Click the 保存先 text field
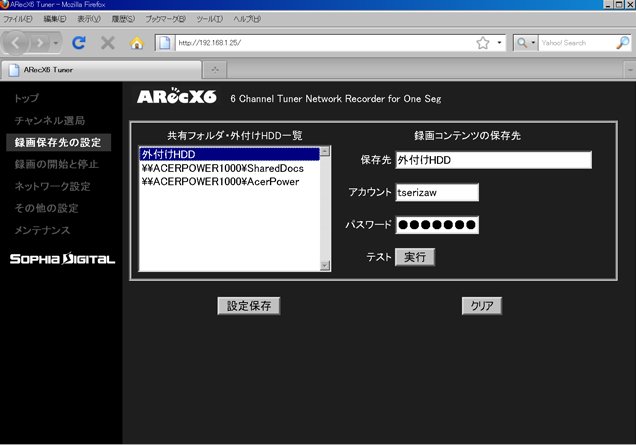Viewport: 636px width, 445px height. click(494, 160)
